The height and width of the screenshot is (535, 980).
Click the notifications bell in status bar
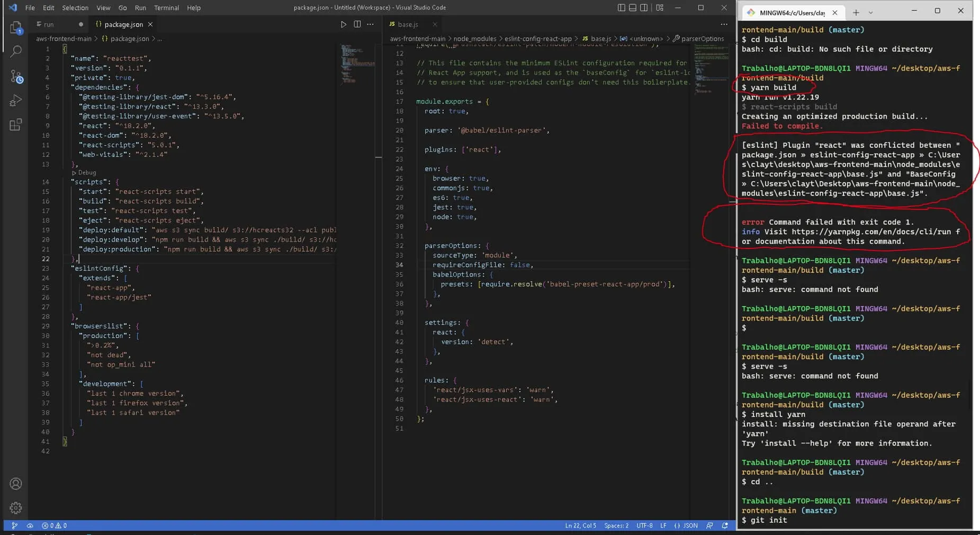[x=725, y=525]
